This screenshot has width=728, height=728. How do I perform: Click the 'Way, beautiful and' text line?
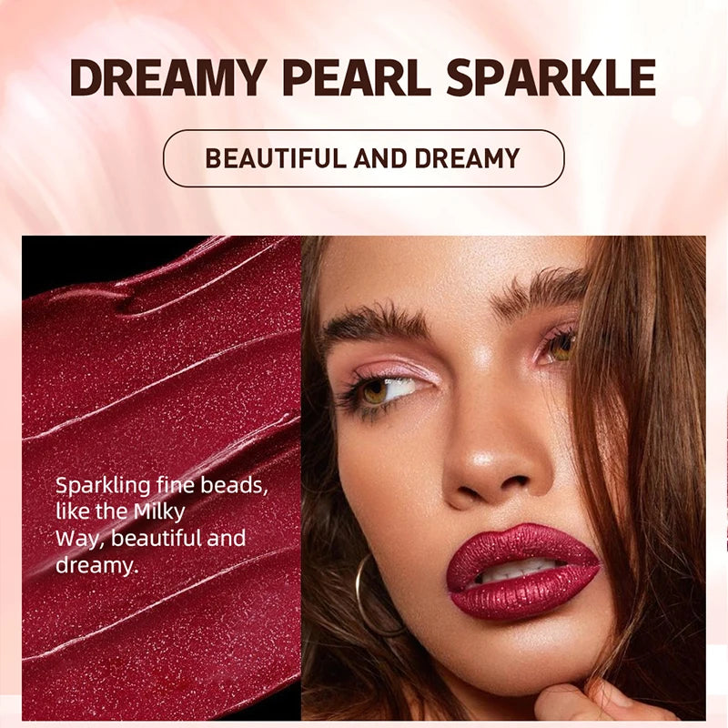click(150, 539)
